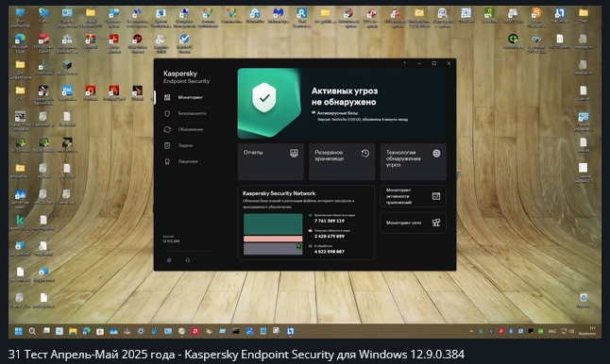Select the NetLimiter desktop shortcut

coord(560,15)
